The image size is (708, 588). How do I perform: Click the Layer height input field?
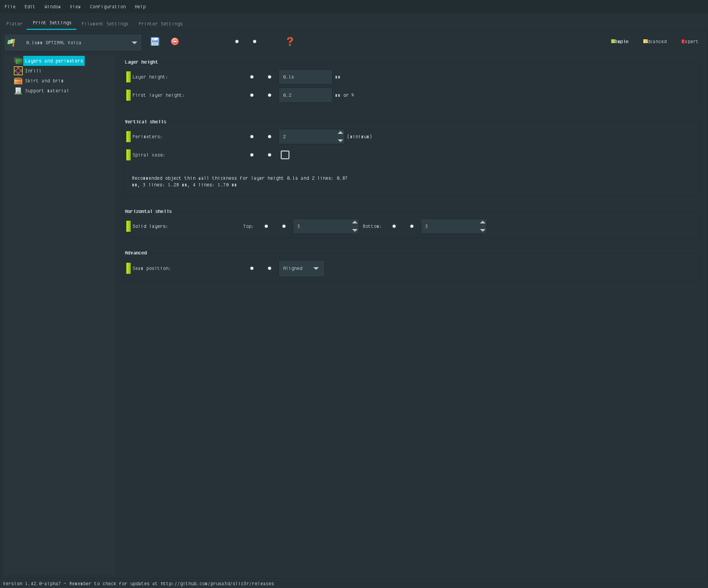306,77
